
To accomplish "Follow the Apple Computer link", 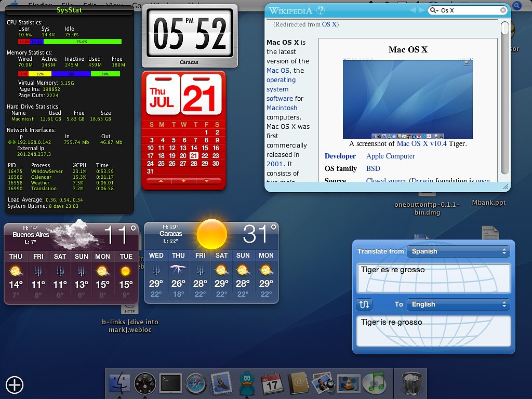I will pos(391,156).
